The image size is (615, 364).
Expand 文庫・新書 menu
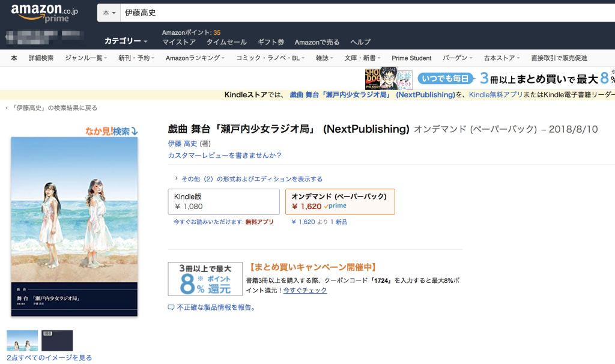point(362,58)
